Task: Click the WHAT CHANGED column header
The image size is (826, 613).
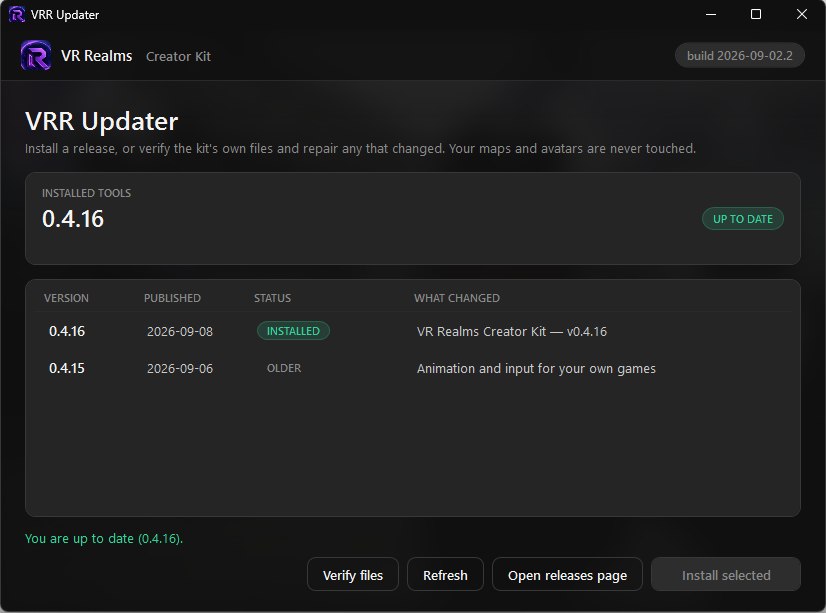Action: (x=457, y=298)
